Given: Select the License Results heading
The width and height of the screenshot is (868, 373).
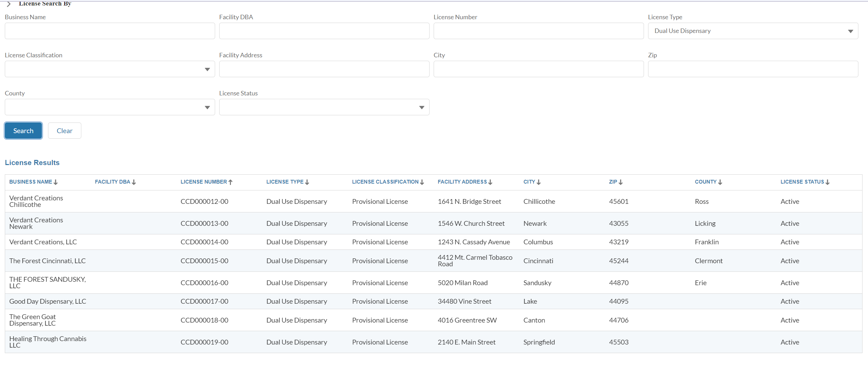Looking at the screenshot, I should tap(32, 163).
